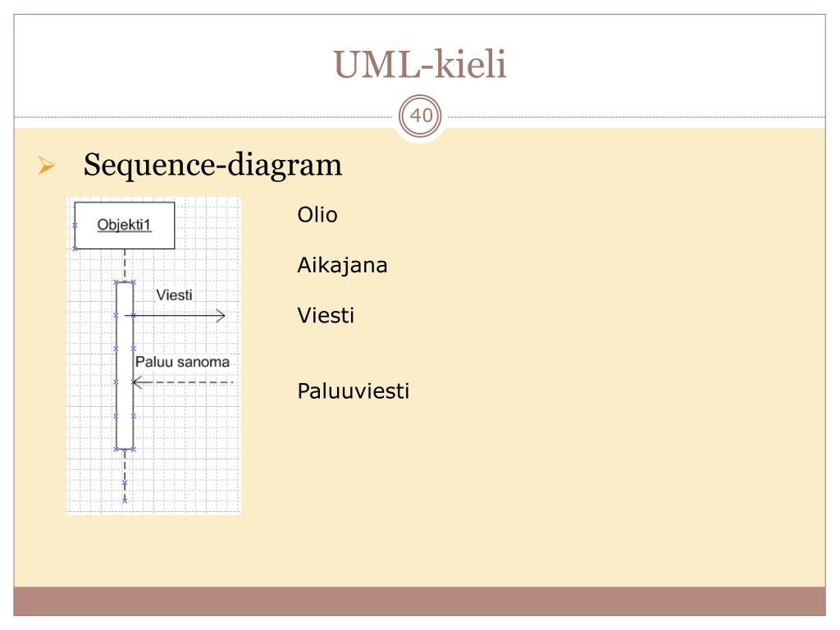Click the UML-kieli slide title

coord(420,64)
